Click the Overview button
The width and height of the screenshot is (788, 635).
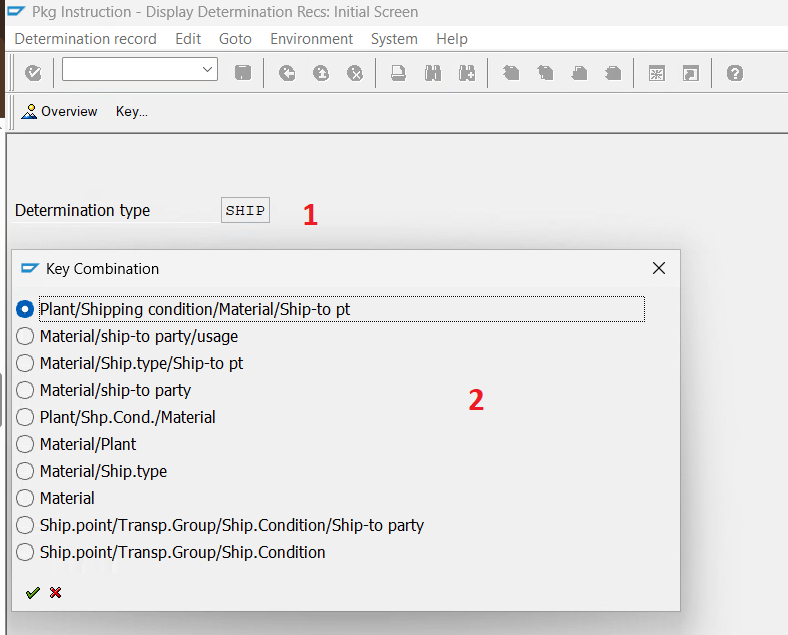point(60,111)
